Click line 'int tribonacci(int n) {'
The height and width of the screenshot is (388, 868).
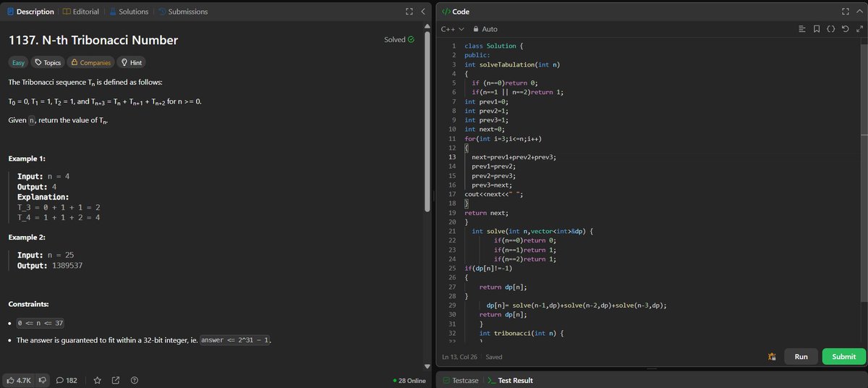pos(522,333)
